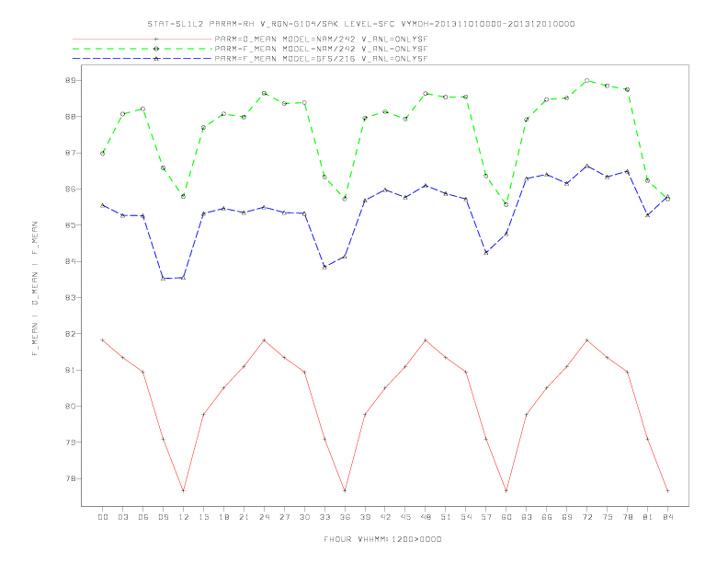Click the x-axis tick label 75
The width and height of the screenshot is (728, 563).
[x=608, y=517]
